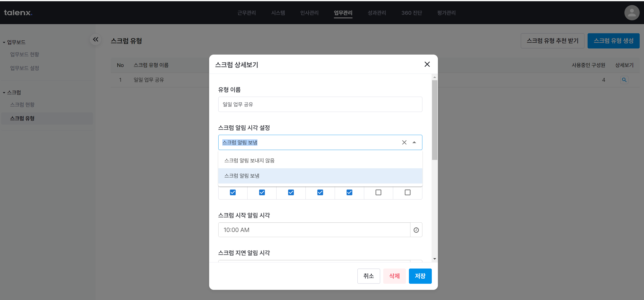Click the 저장 save button
Screen dimensions: 644x300
point(420,276)
